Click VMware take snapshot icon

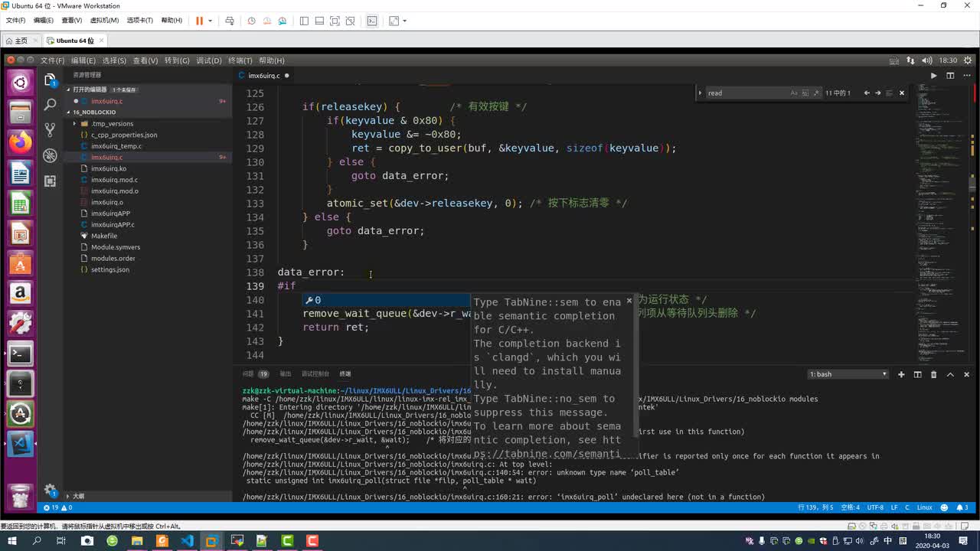click(251, 21)
